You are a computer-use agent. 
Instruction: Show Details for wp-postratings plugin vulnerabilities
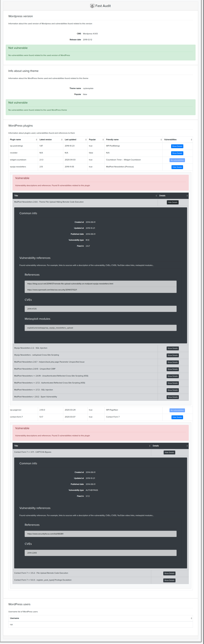177,146
